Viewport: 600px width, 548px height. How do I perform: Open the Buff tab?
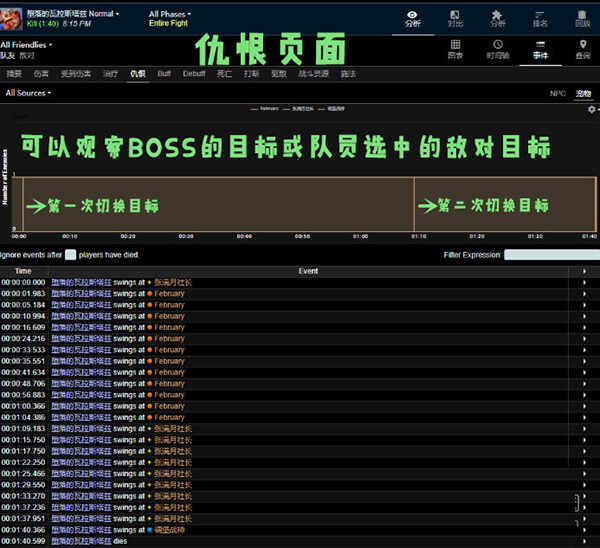coord(164,74)
